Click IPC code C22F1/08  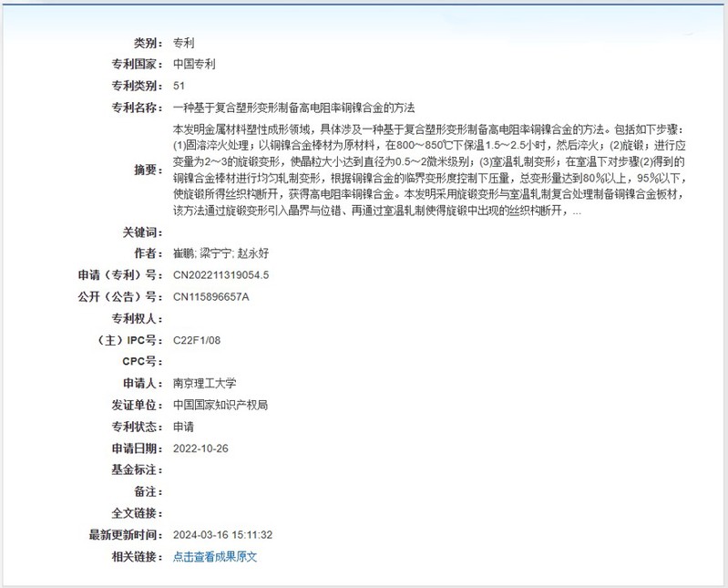197,340
